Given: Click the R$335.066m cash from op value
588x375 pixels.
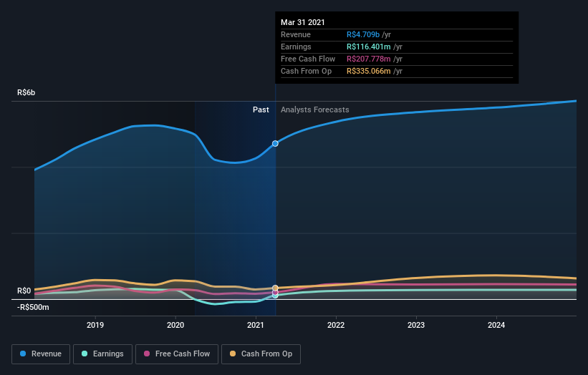Looking at the screenshot, I should coord(369,71).
